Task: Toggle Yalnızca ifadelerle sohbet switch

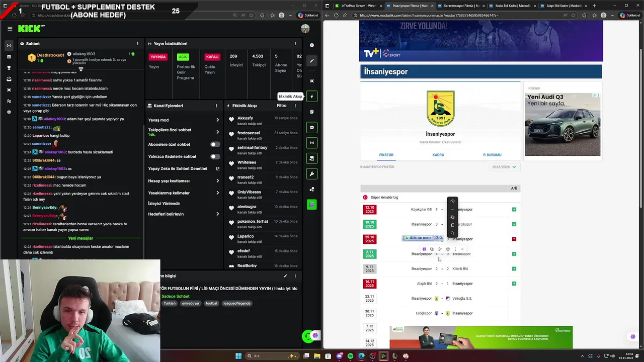Action: point(215,156)
